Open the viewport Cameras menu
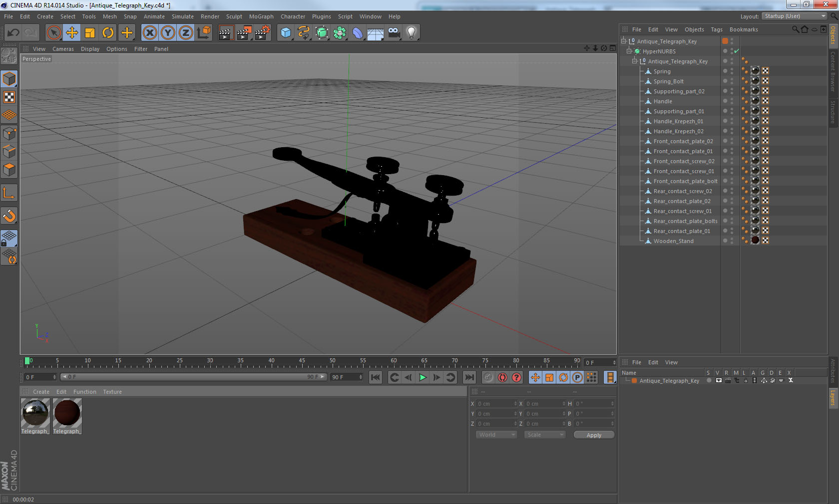839x504 pixels. [x=63, y=49]
